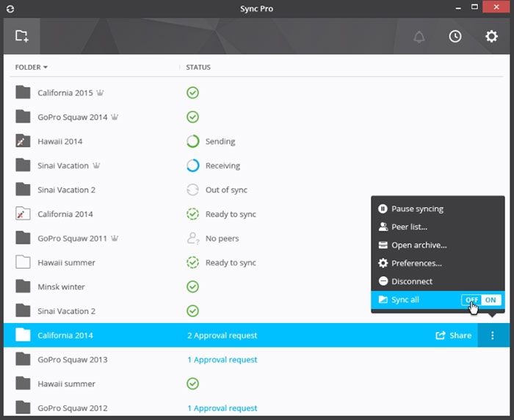Viewport: 514px width, 420px height.
Task: Sort list using FOLDER column arrow
Action: (46, 68)
